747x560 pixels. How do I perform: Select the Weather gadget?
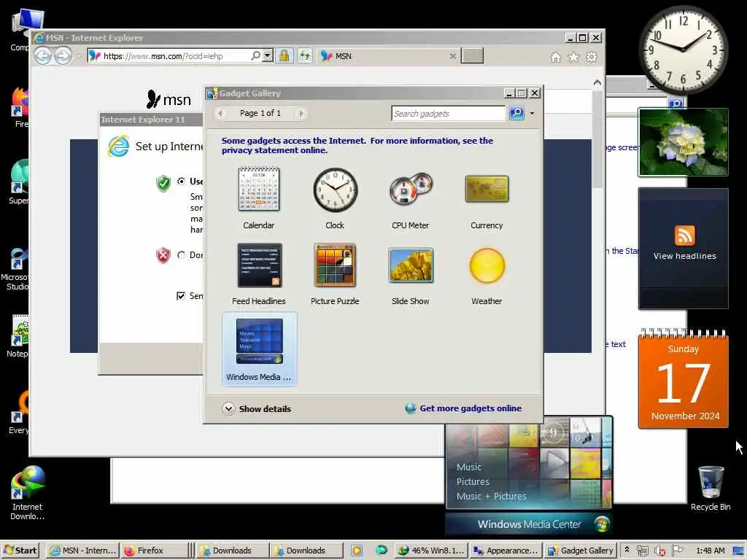pos(487,274)
